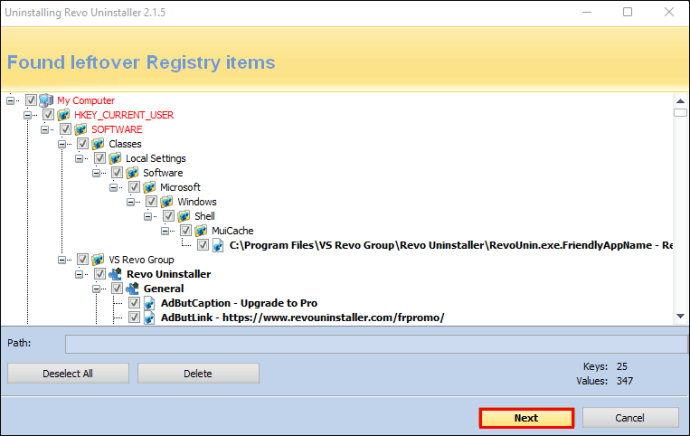Toggle the RevoUnin.exe.FriendlyAppName checkbox
690x436 pixels.
pos(203,245)
